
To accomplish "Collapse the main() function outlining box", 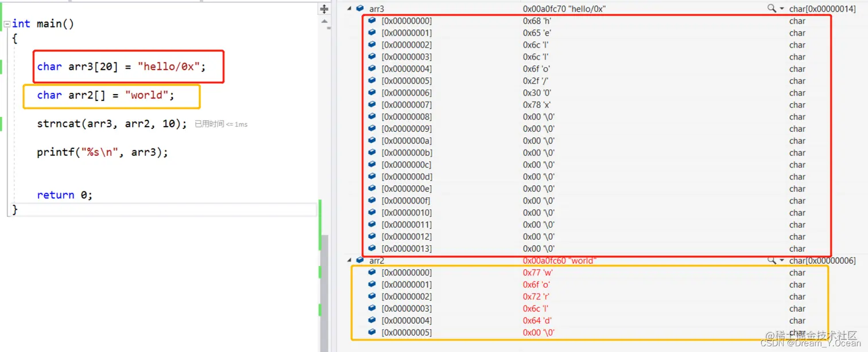I will (x=6, y=24).
